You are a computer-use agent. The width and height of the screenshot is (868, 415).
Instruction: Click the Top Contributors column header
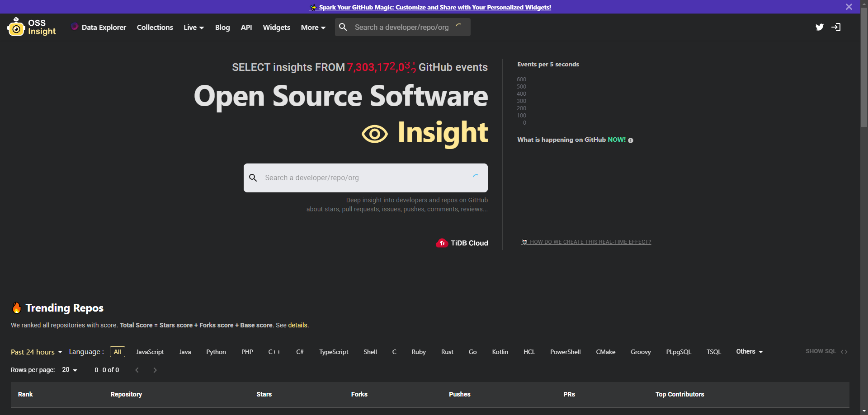(680, 394)
